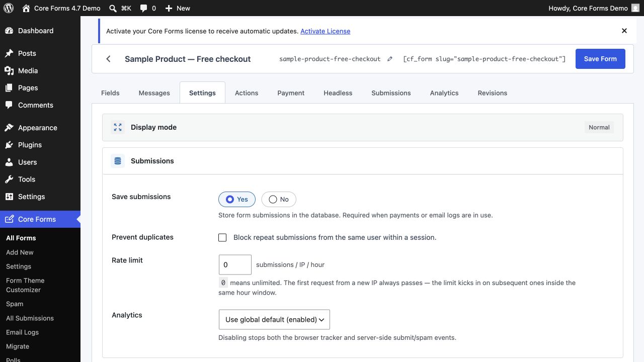Click the Pages icon in sidebar
Viewport: 644px width, 362px height.
pos(9,88)
